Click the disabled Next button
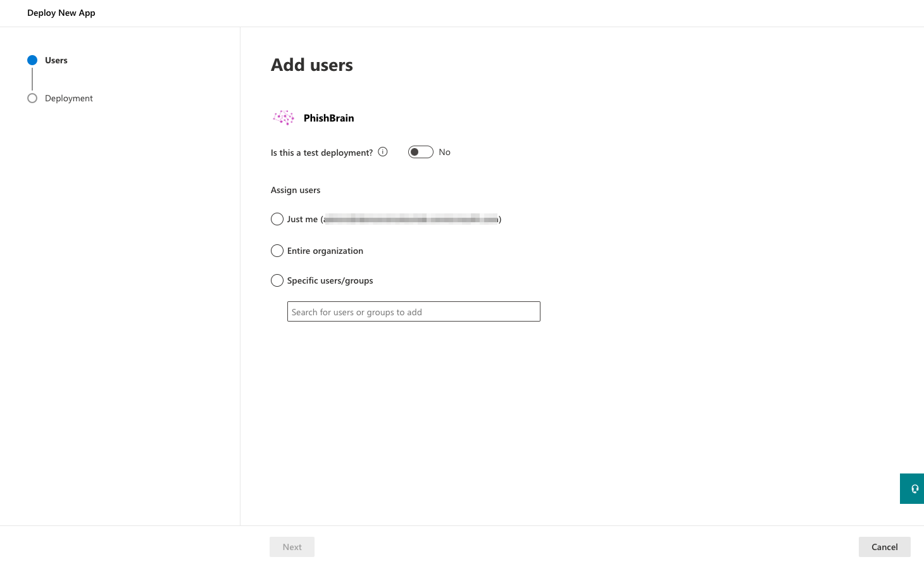 click(x=292, y=547)
